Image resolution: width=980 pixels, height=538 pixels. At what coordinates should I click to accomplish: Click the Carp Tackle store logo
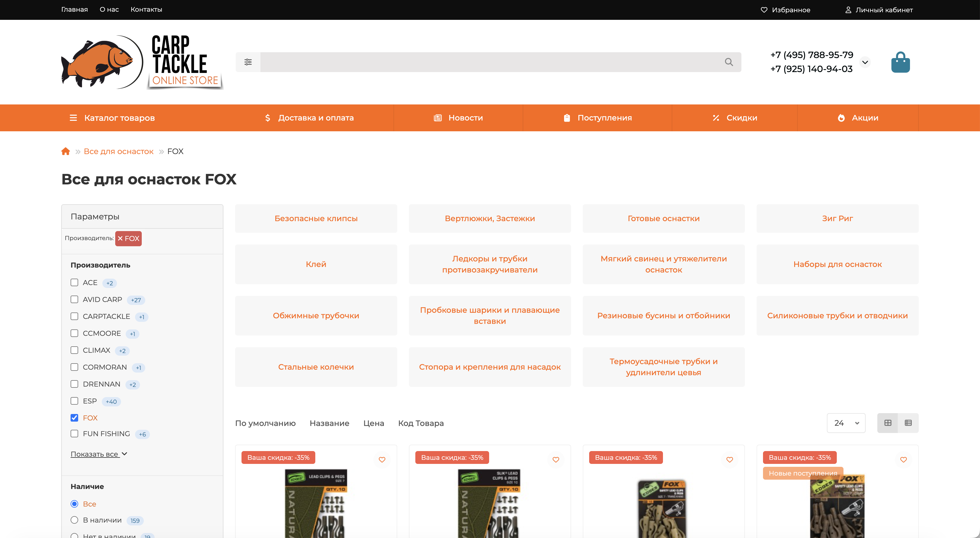pyautogui.click(x=141, y=62)
